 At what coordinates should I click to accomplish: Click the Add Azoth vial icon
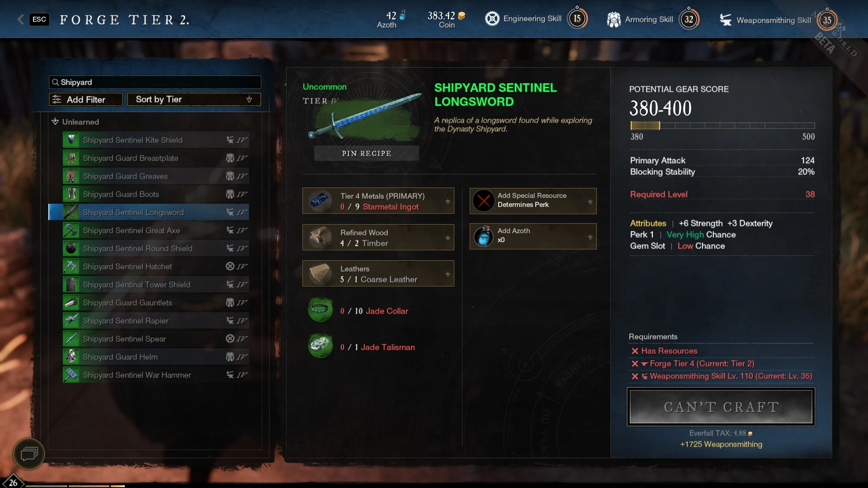pyautogui.click(x=483, y=236)
